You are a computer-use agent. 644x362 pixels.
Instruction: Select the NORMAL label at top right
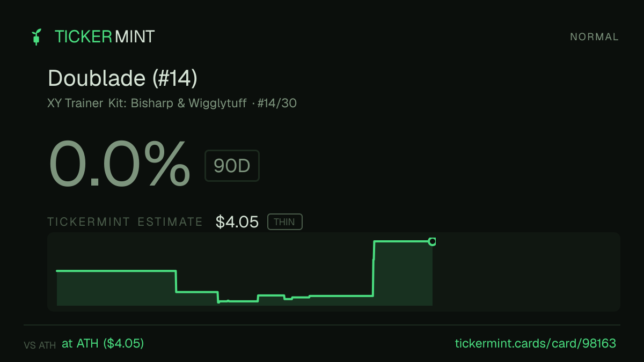(x=595, y=37)
